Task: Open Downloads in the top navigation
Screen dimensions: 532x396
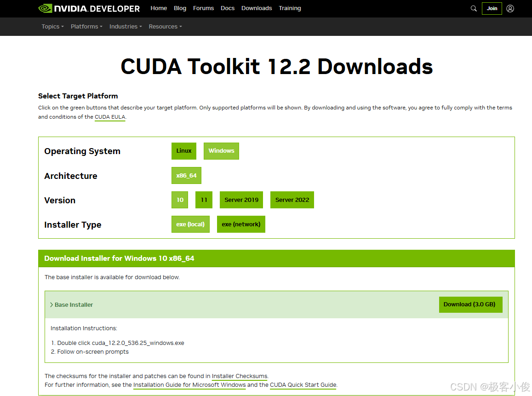Action: 257,8
